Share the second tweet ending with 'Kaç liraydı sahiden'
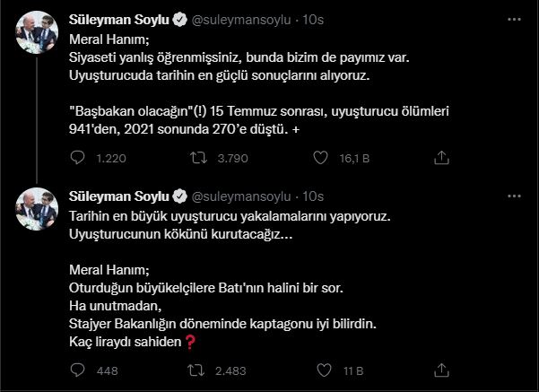539x392 pixels. click(440, 370)
